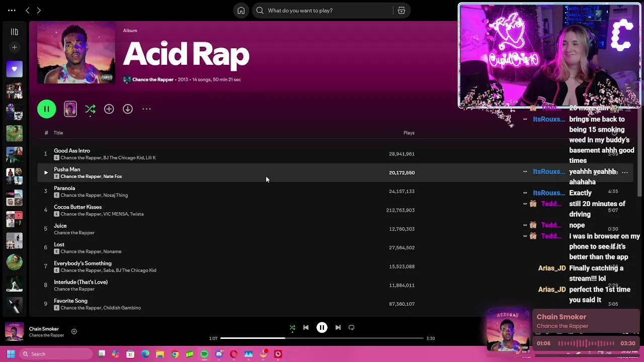Open Liked Songs heart playlist
Screen dimensions: 644x362
tap(14, 69)
